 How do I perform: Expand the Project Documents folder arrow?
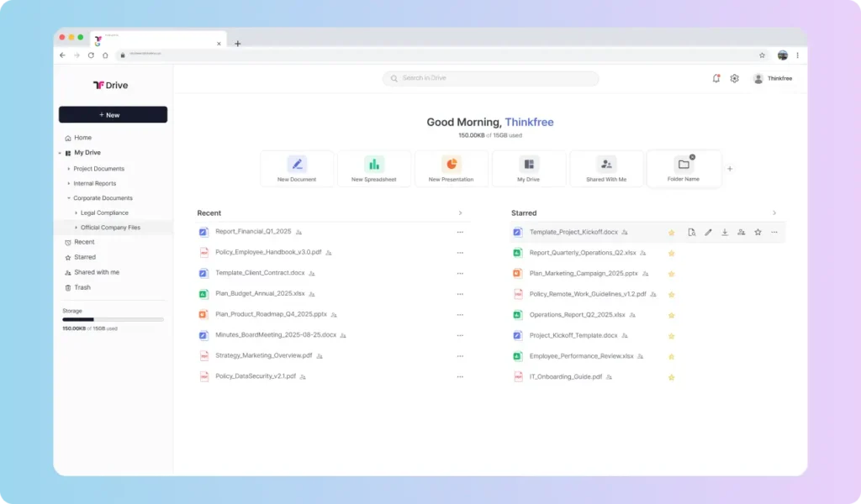tap(69, 169)
